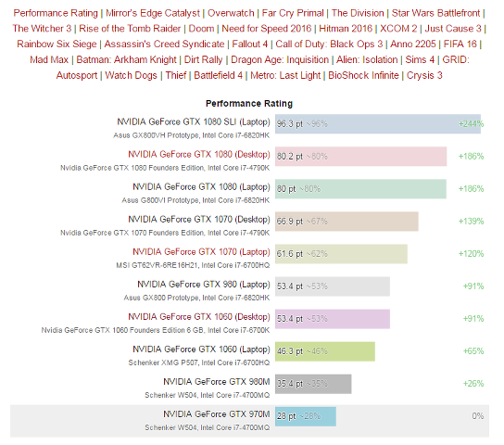Select XCOM 2 benchmark link

398,29
